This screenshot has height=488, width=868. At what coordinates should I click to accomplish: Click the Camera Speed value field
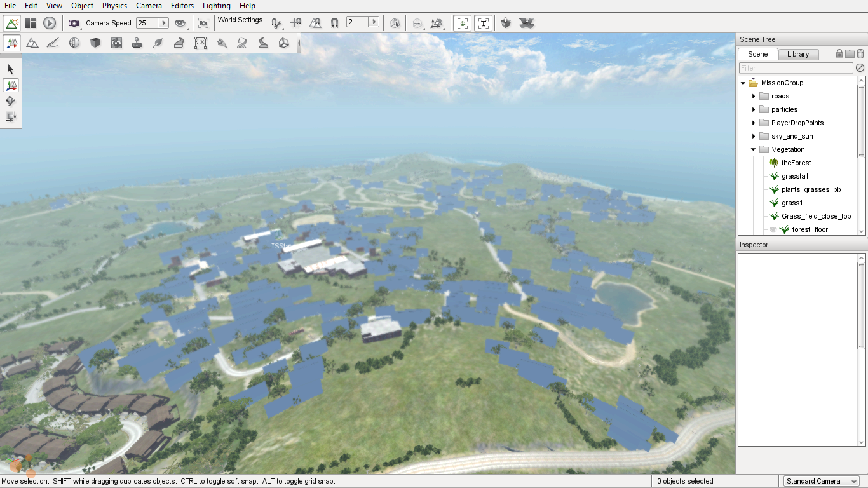pos(147,23)
